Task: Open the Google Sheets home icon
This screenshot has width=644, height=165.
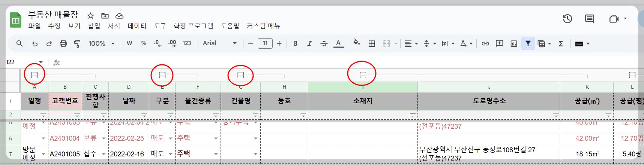Action: pyautogui.click(x=16, y=20)
